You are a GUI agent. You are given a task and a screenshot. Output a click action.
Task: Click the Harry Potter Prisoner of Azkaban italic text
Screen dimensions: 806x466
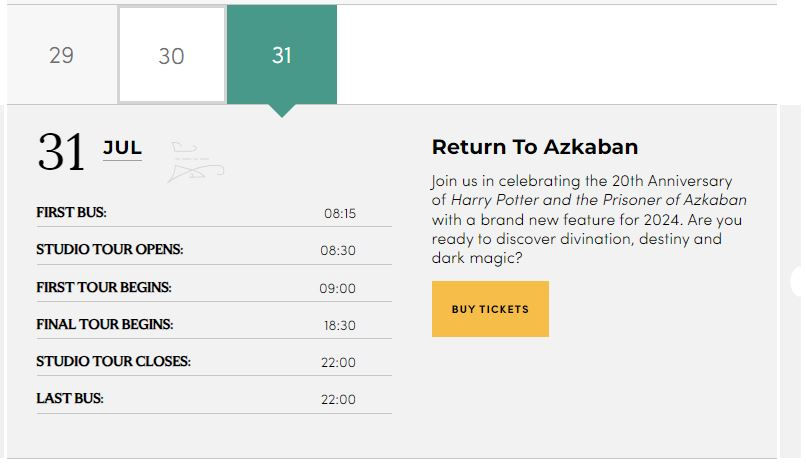(599, 200)
